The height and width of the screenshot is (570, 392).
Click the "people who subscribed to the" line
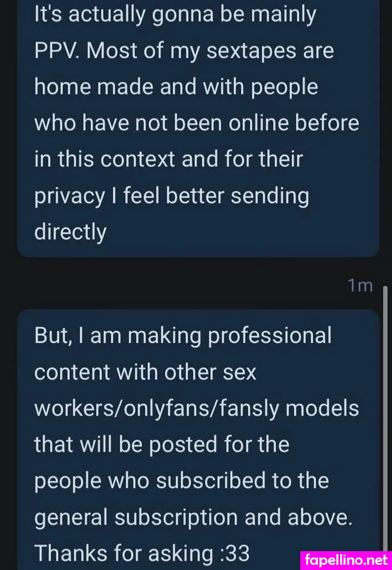point(182,481)
